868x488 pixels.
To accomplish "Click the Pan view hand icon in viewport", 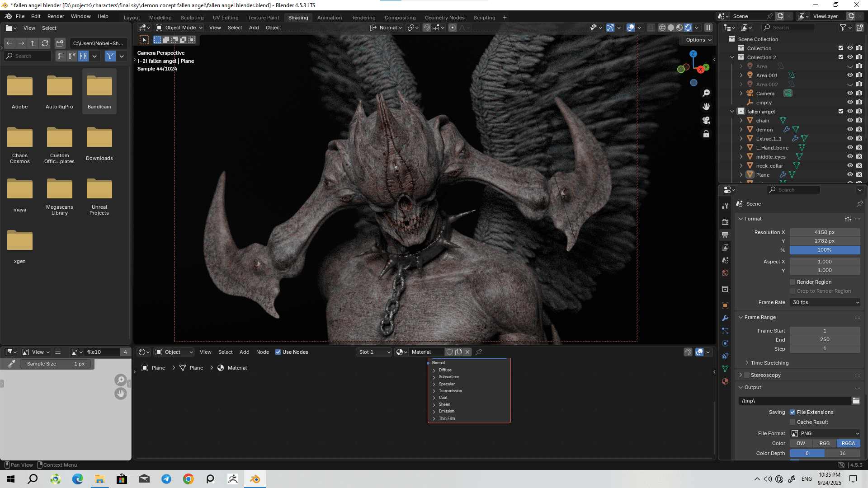I will click(x=706, y=107).
